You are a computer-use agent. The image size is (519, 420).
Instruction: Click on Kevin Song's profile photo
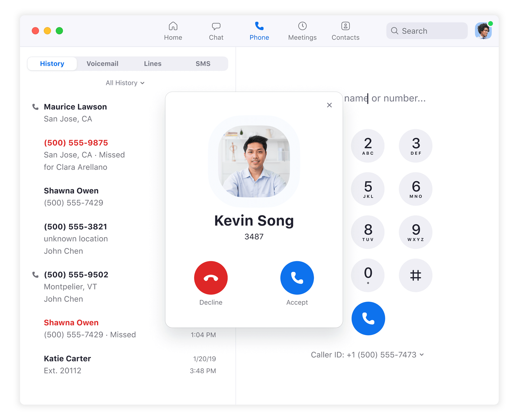(254, 161)
